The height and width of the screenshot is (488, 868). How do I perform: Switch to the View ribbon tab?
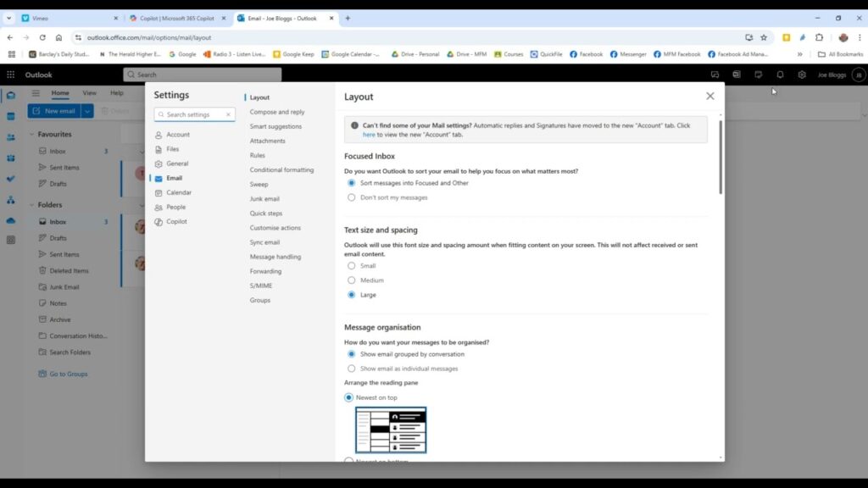[x=89, y=93]
